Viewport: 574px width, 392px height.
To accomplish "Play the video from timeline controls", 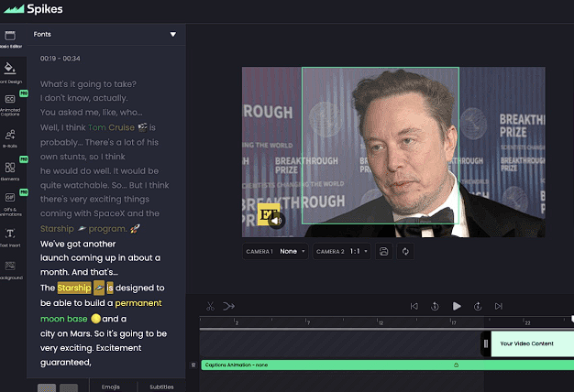I will [456, 306].
